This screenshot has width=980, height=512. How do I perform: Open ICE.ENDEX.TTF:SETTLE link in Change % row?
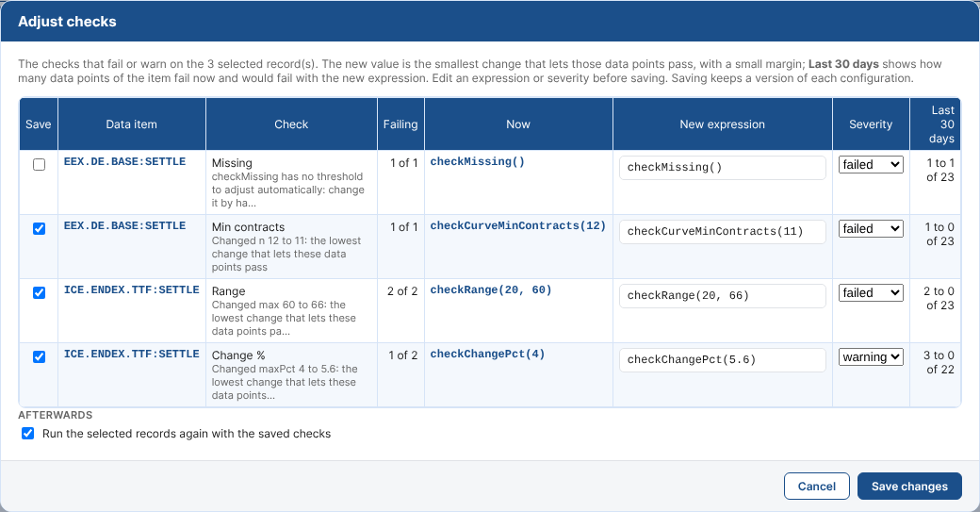tap(131, 354)
